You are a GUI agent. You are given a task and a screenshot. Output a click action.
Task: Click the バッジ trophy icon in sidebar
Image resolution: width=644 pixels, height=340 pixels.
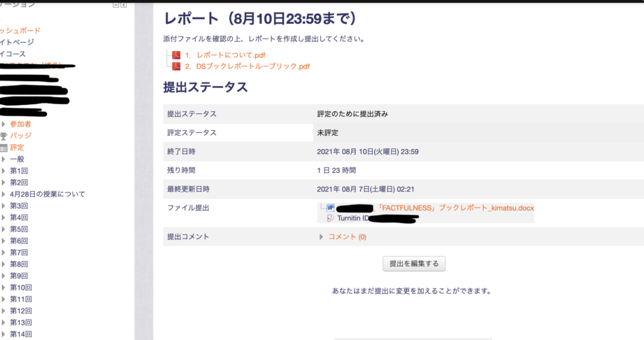click(3, 136)
